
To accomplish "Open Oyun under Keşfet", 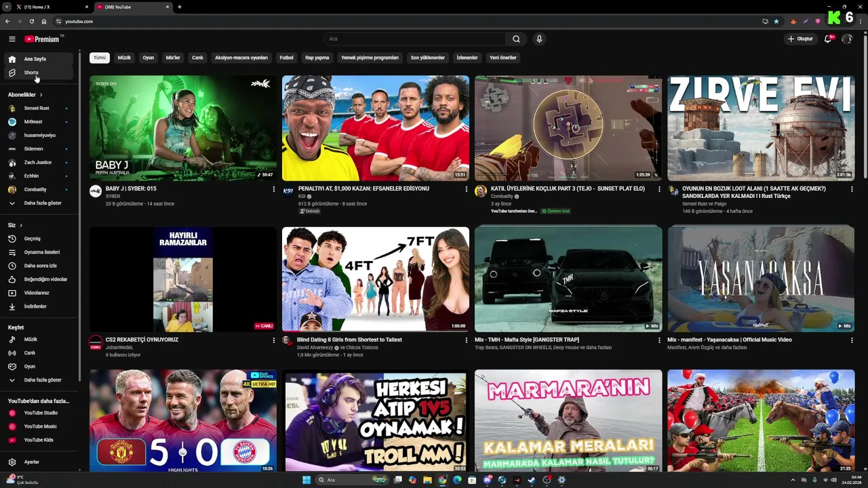I will click(38, 366).
